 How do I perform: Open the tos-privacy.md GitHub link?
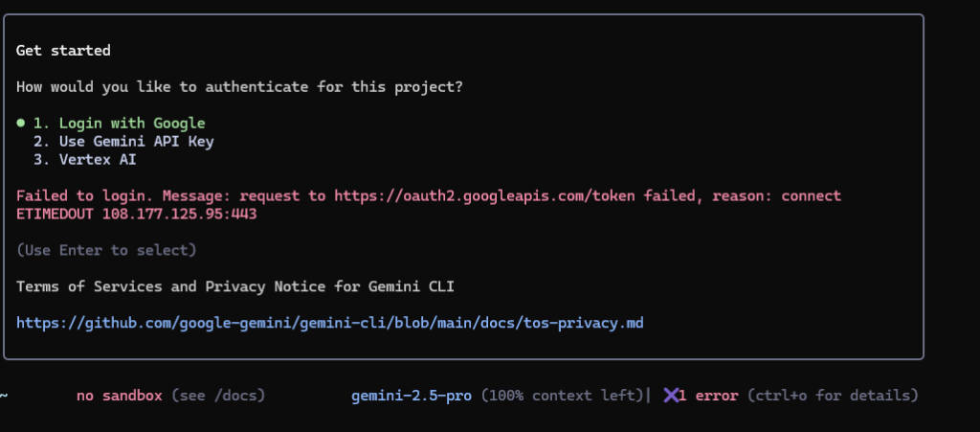pos(330,323)
